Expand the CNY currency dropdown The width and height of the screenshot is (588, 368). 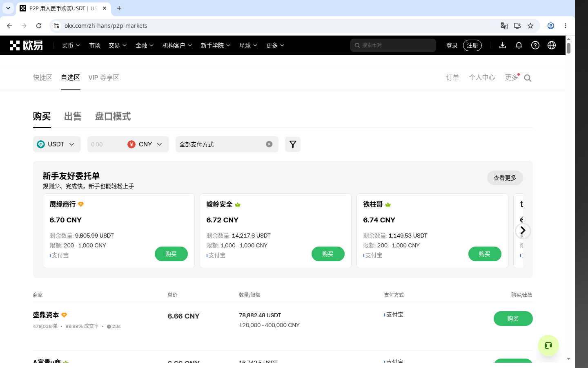coord(145,144)
